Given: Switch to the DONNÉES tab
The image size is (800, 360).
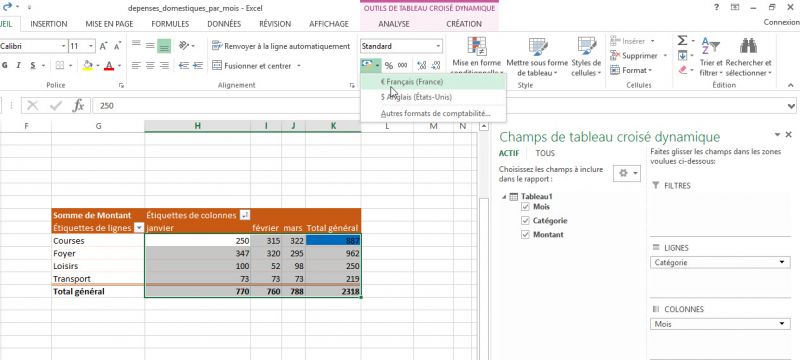Looking at the screenshot, I should coord(224,24).
